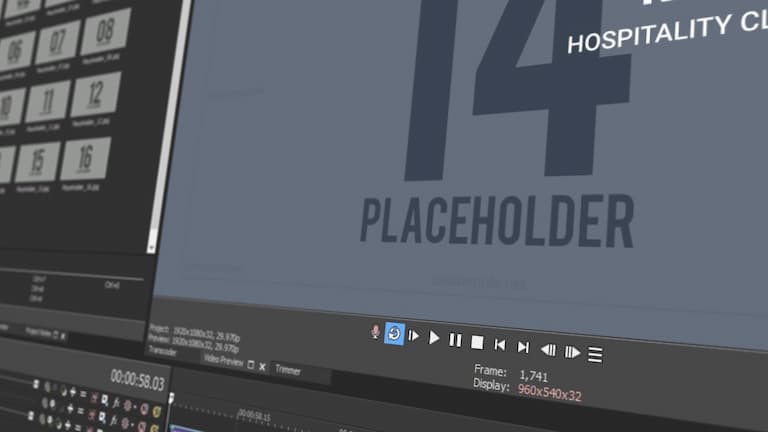Screen dimensions: 768x432
Task: Pause the video preview
Action: [x=455, y=340]
